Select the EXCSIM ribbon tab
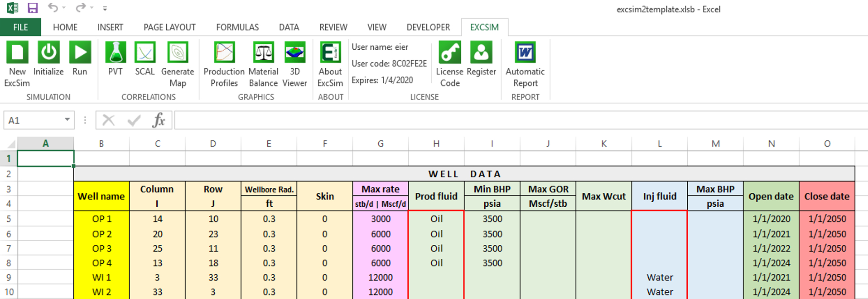 click(x=484, y=27)
